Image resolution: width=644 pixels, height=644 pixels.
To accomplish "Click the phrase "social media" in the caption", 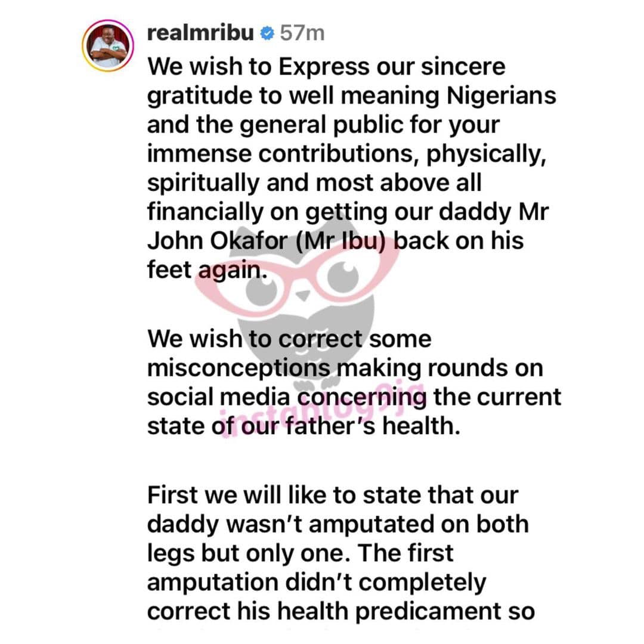I will tap(218, 398).
